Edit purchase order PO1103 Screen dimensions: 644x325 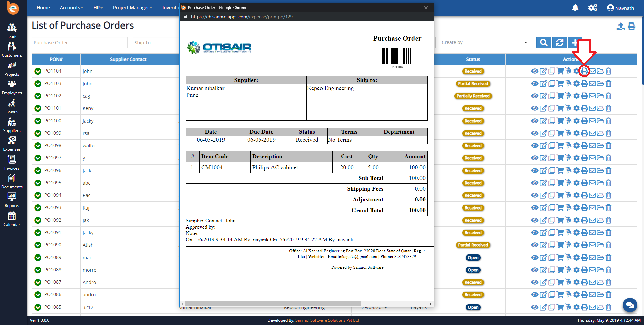[x=543, y=84]
